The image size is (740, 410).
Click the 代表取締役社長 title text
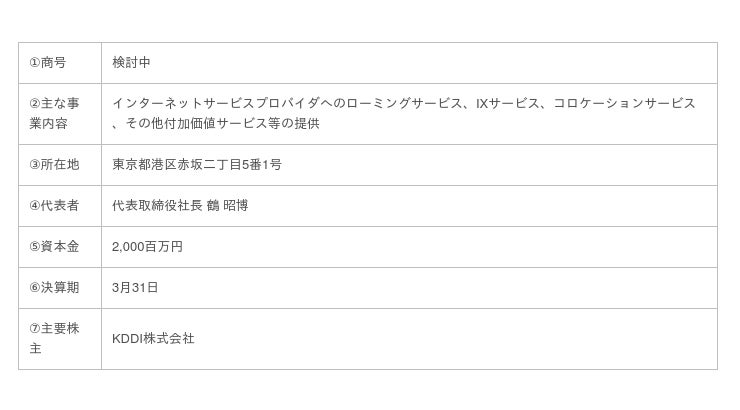click(x=157, y=206)
